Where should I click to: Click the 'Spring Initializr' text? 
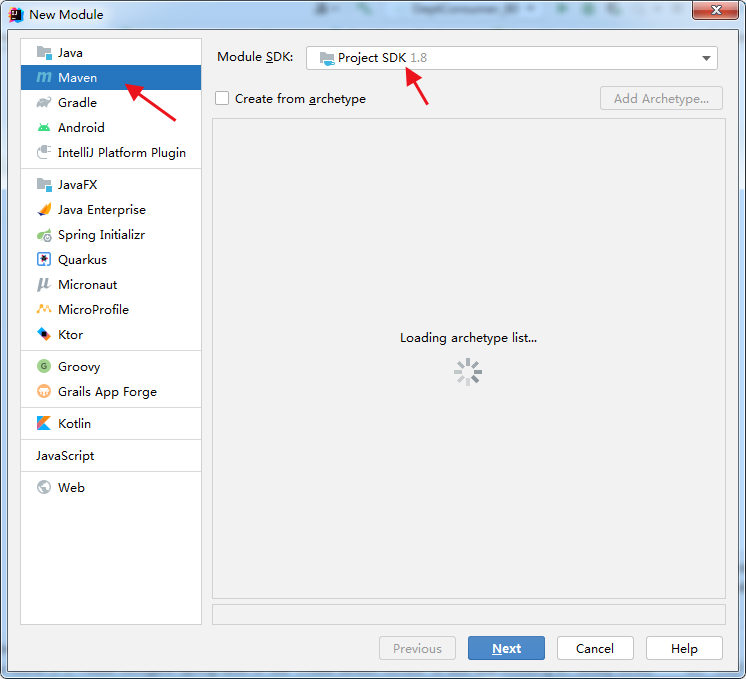click(x=101, y=235)
